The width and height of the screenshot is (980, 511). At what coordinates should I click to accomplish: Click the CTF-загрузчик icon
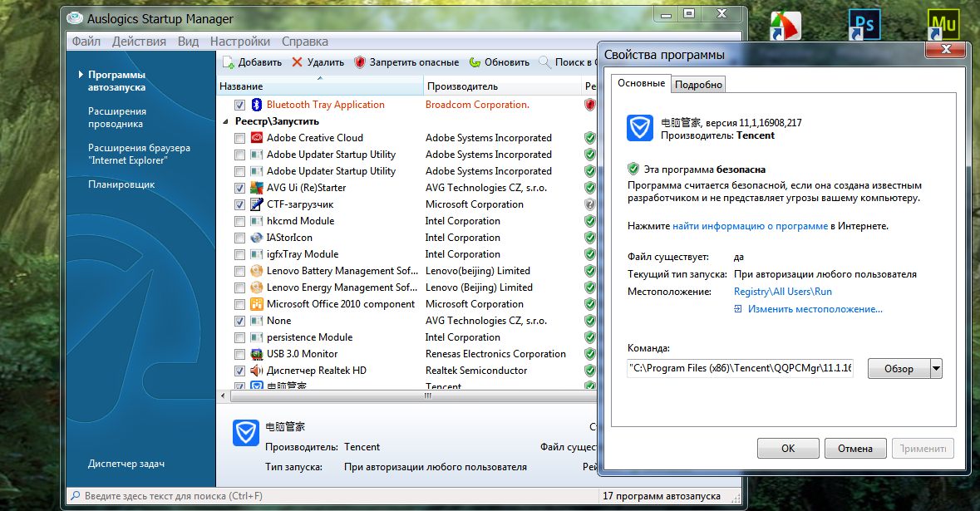[256, 204]
